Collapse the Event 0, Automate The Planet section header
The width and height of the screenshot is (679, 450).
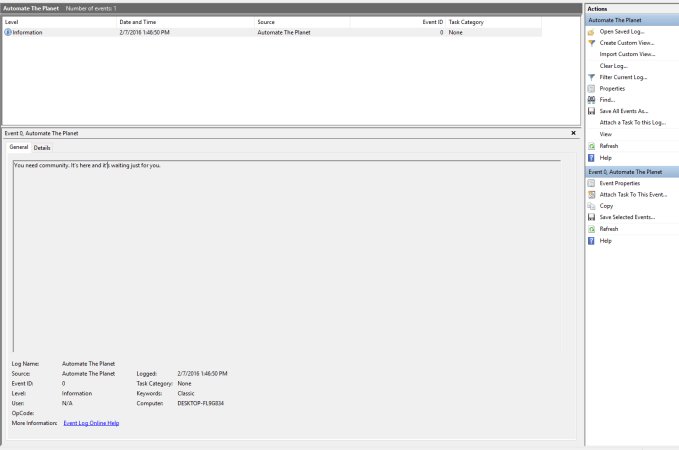(x=632, y=172)
